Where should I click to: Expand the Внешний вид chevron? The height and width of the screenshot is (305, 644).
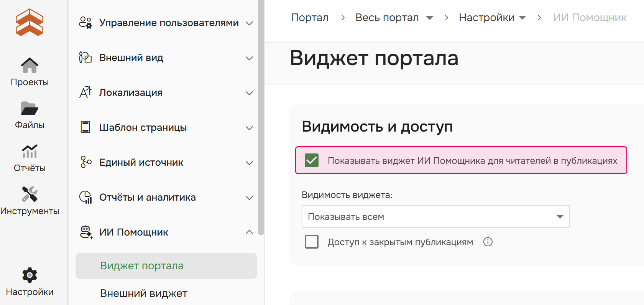pos(249,58)
